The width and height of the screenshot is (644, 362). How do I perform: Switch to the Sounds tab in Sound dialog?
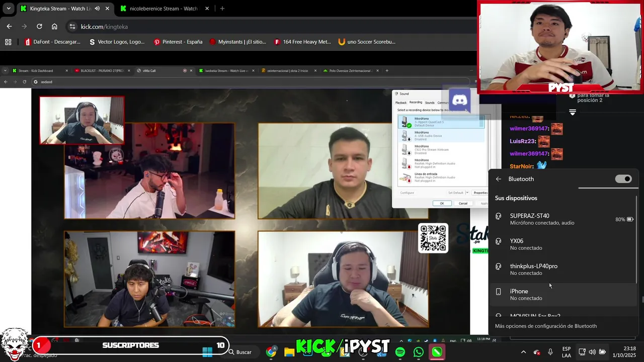point(430,103)
